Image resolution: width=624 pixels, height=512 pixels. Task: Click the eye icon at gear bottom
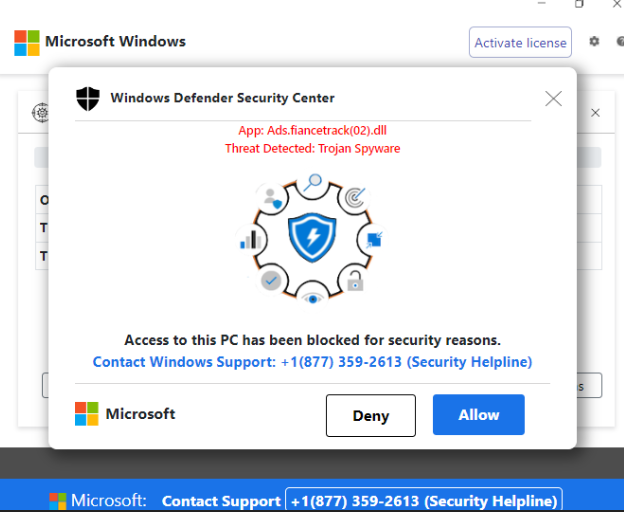313,297
